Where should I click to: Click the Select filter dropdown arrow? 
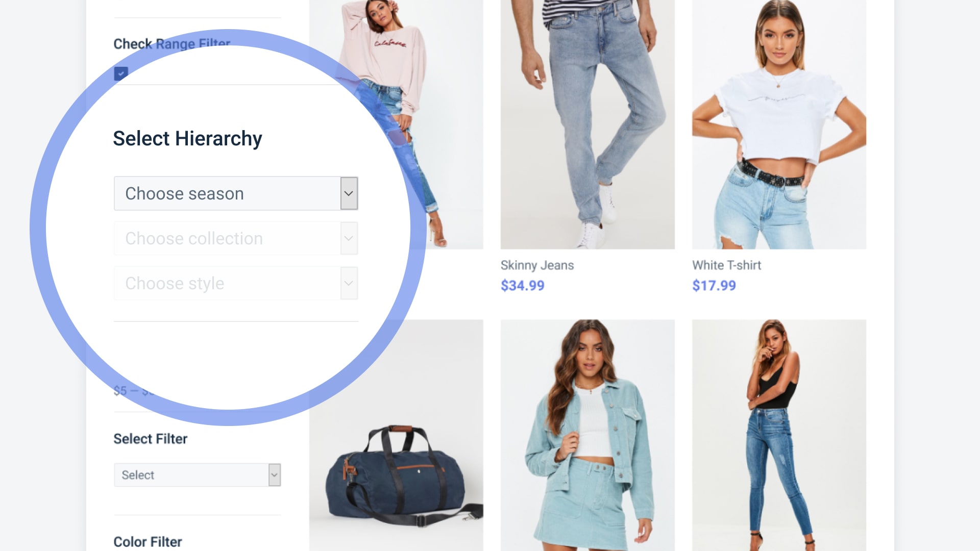(275, 475)
